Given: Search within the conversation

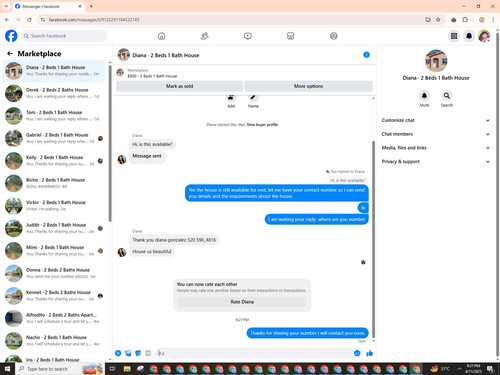Looking at the screenshot, I should (447, 96).
